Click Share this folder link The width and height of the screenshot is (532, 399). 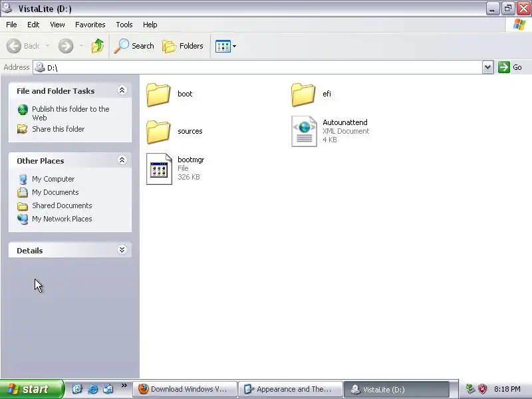[59, 129]
